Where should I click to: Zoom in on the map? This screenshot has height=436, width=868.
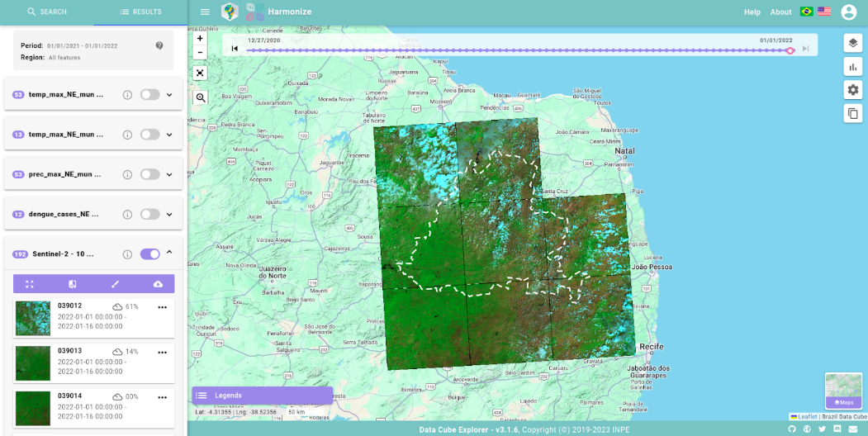pos(200,38)
